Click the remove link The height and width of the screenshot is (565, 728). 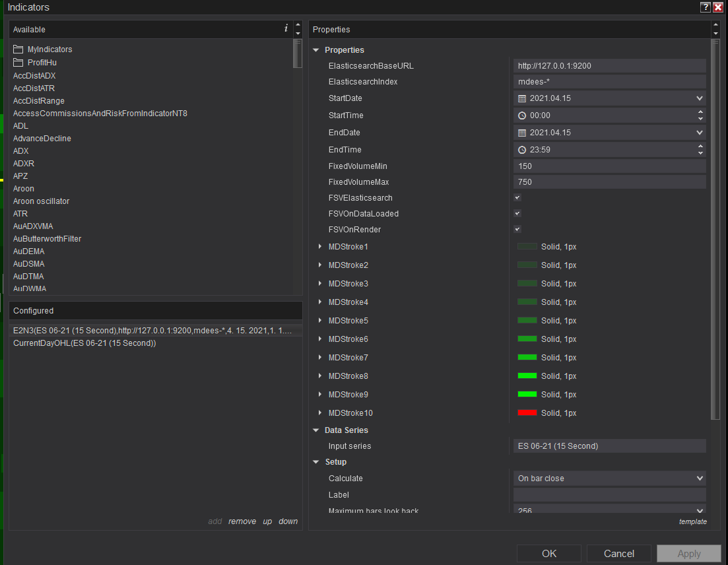242,521
